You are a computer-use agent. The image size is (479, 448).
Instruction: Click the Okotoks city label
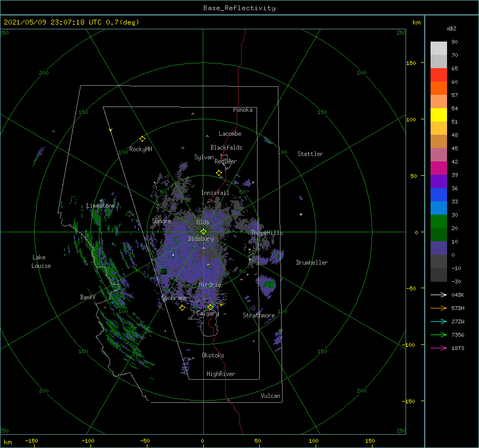(213, 355)
